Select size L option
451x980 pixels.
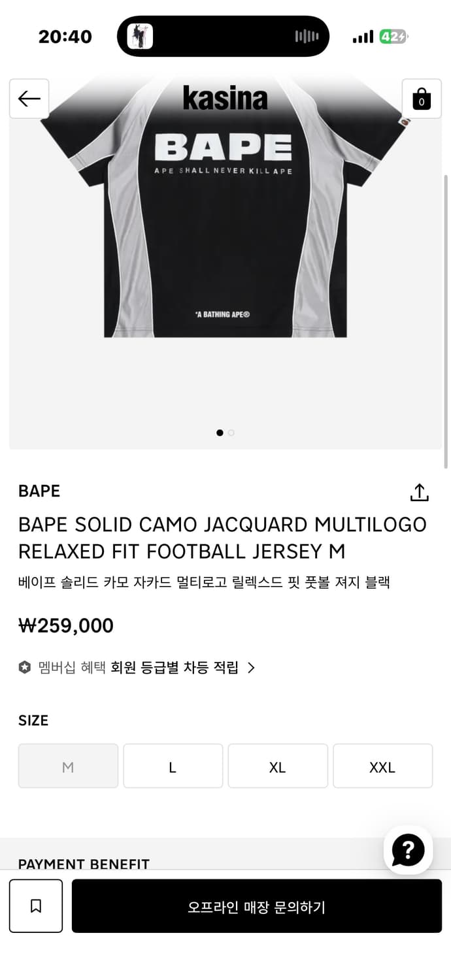(173, 766)
